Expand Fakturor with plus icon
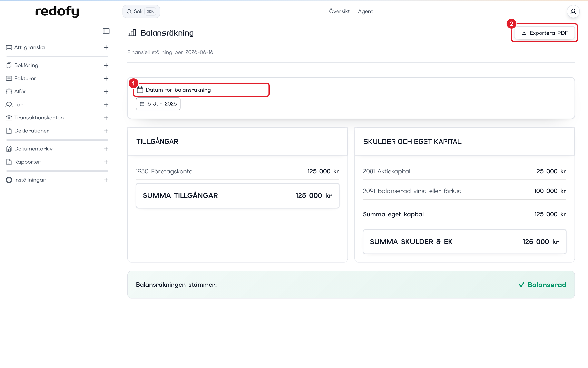 click(106, 79)
